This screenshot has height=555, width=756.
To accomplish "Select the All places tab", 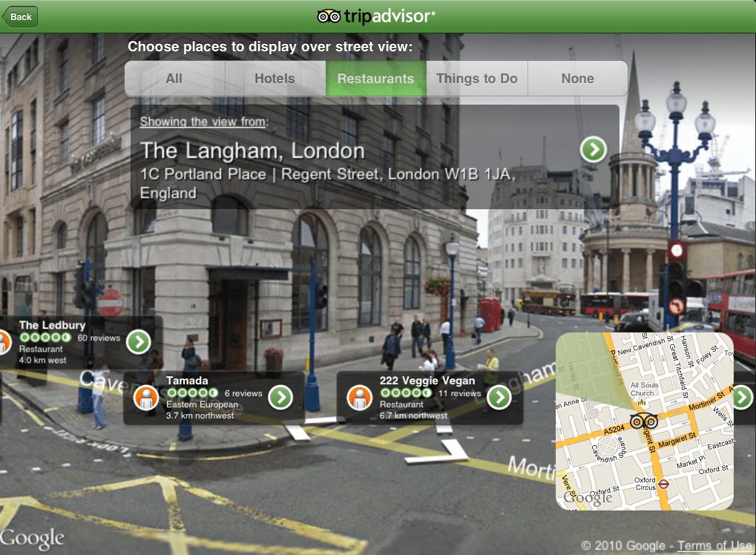I will pyautogui.click(x=174, y=79).
